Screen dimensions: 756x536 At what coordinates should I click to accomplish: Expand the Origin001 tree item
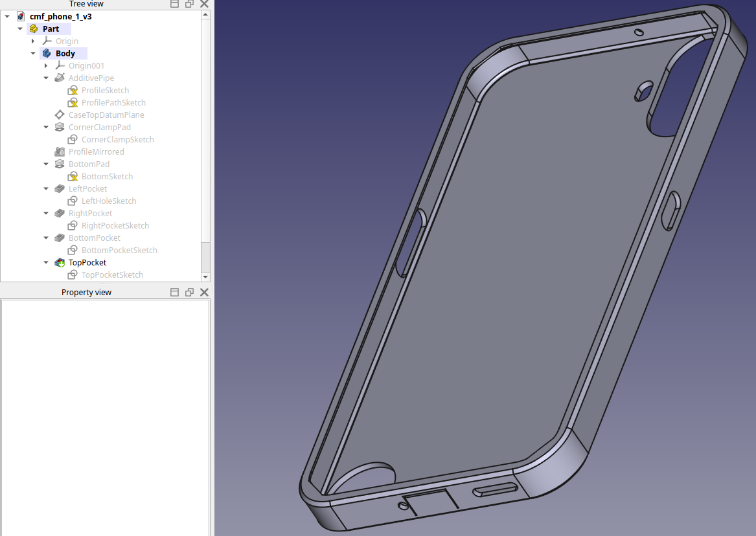point(46,65)
